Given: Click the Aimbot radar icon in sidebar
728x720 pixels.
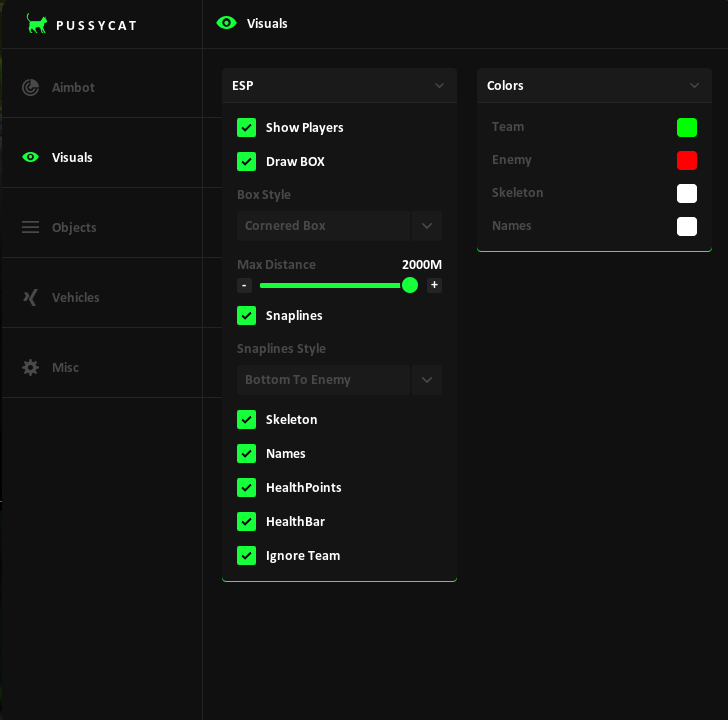Looking at the screenshot, I should coord(31,87).
